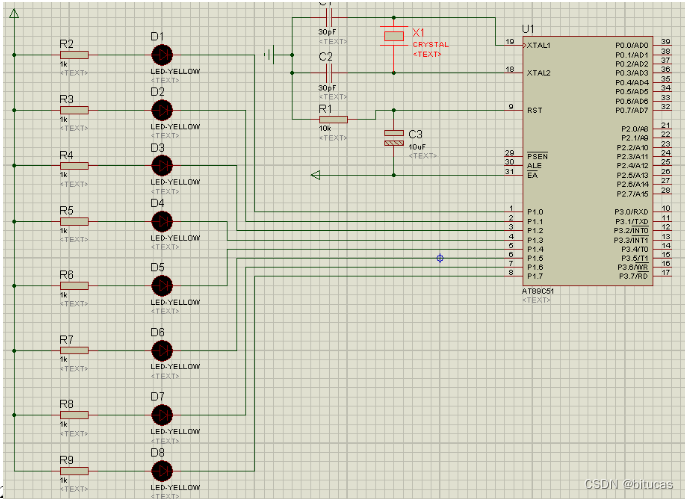Image resolution: width=689 pixels, height=499 pixels.
Task: Click the P3.1/TXD pin label
Action: point(631,221)
